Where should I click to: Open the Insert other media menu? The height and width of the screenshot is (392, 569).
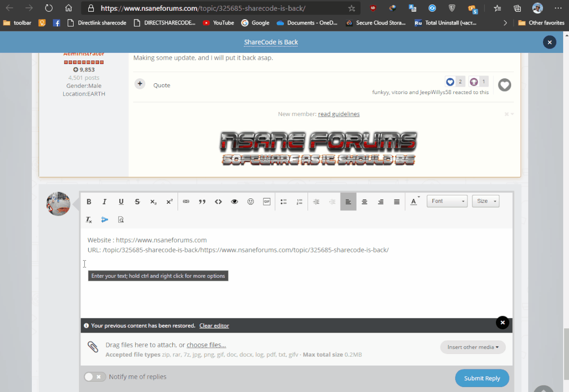point(473,347)
